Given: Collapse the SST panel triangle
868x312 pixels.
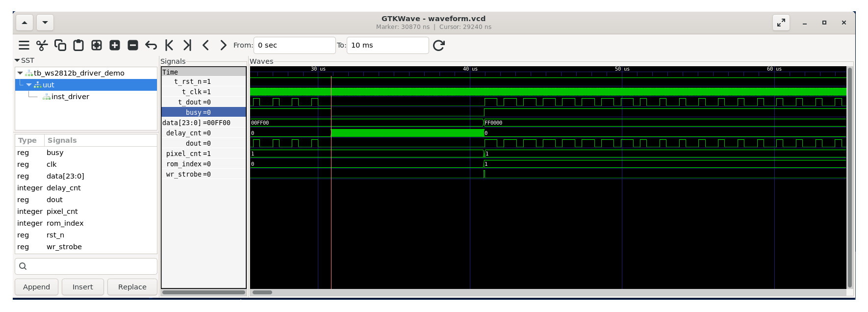Looking at the screenshot, I should (17, 60).
